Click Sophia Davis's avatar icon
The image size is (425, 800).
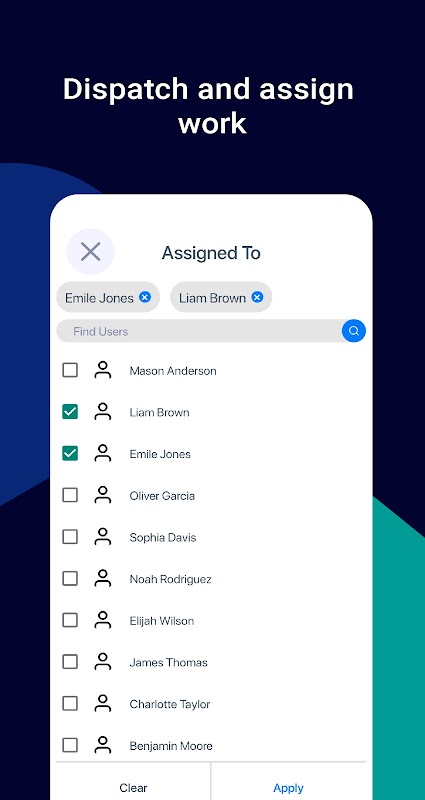point(103,537)
